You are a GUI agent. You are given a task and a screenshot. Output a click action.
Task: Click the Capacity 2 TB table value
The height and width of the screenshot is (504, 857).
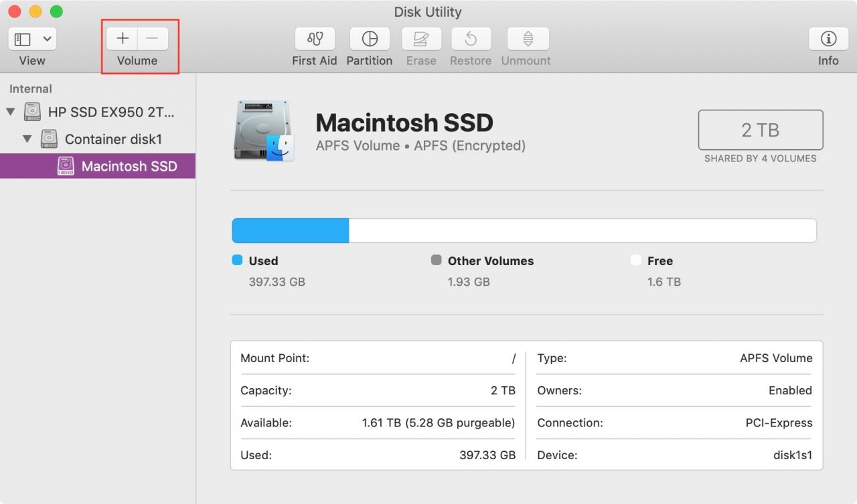(x=503, y=390)
